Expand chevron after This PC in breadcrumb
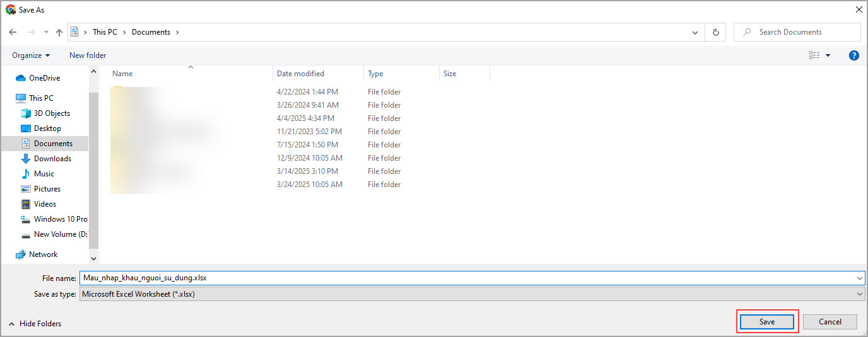 click(x=124, y=32)
